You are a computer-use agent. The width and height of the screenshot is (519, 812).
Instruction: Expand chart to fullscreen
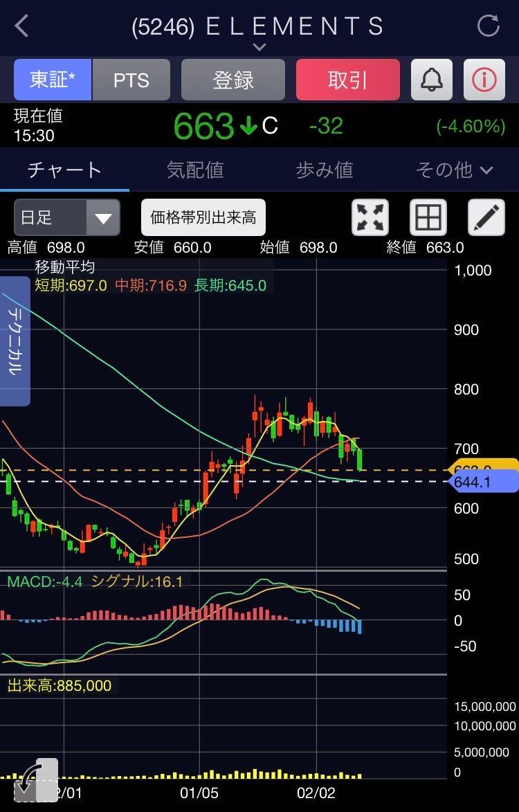point(370,218)
